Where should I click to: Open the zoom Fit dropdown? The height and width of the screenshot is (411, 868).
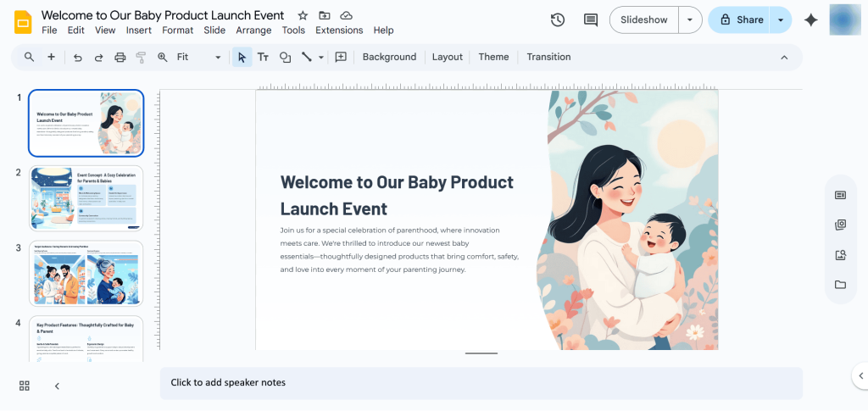(x=198, y=58)
